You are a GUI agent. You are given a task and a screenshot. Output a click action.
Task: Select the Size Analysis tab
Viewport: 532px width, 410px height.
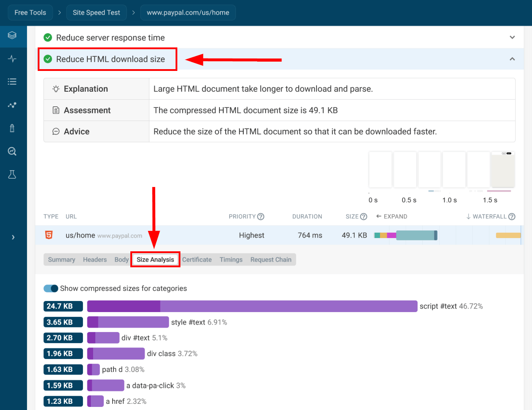pyautogui.click(x=155, y=260)
